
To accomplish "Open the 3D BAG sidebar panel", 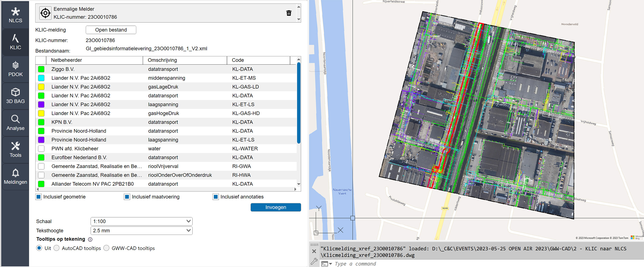I will point(15,96).
